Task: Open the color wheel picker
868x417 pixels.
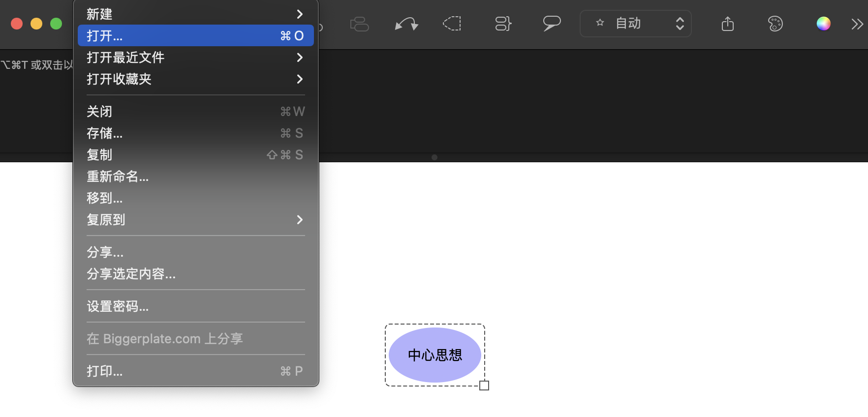Action: tap(823, 23)
